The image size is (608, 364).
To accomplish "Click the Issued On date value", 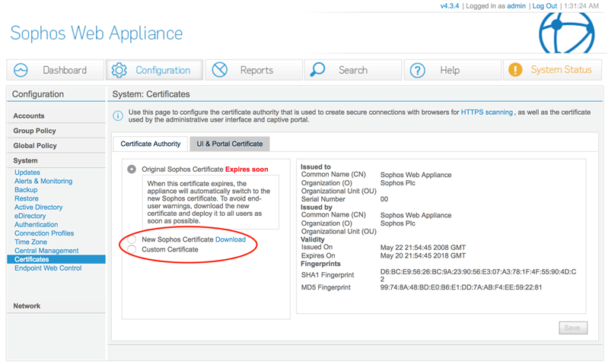I will click(x=423, y=248).
